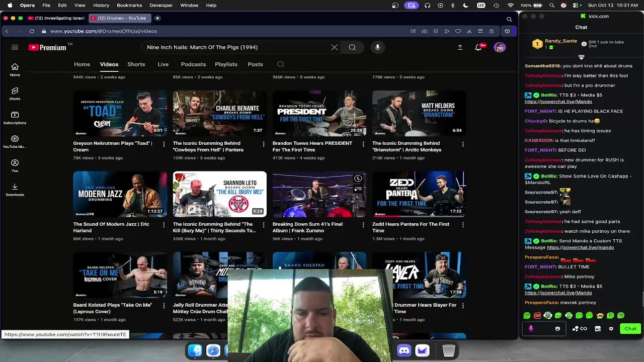Open options for Eric Harland Modern Jazz video
644x362 pixels.
coord(164,225)
